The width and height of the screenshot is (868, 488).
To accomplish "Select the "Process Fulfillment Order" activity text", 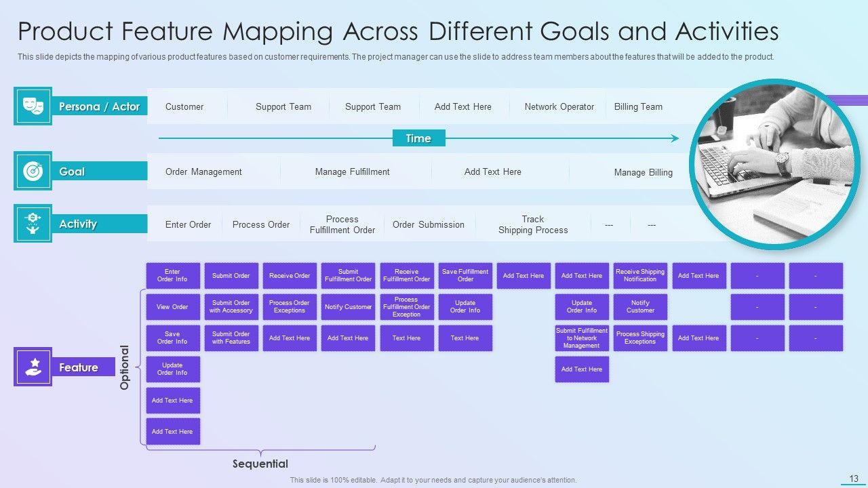I will pyautogui.click(x=342, y=224).
